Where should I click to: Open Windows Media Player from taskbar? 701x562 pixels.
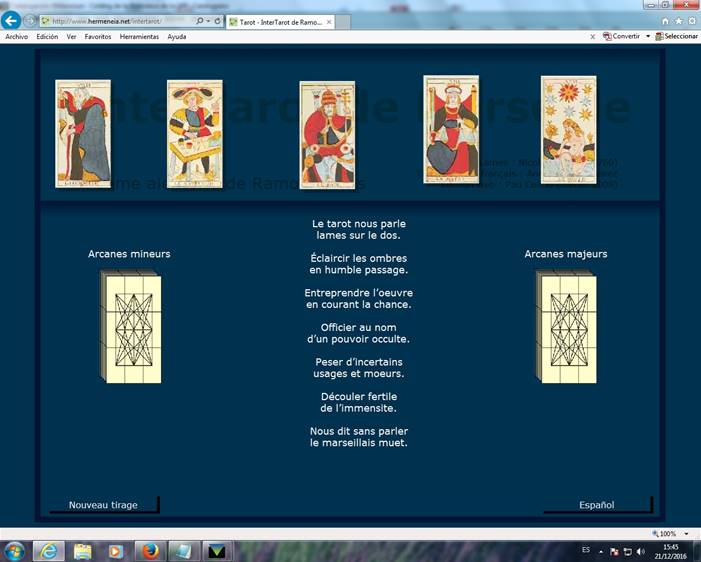point(115,551)
